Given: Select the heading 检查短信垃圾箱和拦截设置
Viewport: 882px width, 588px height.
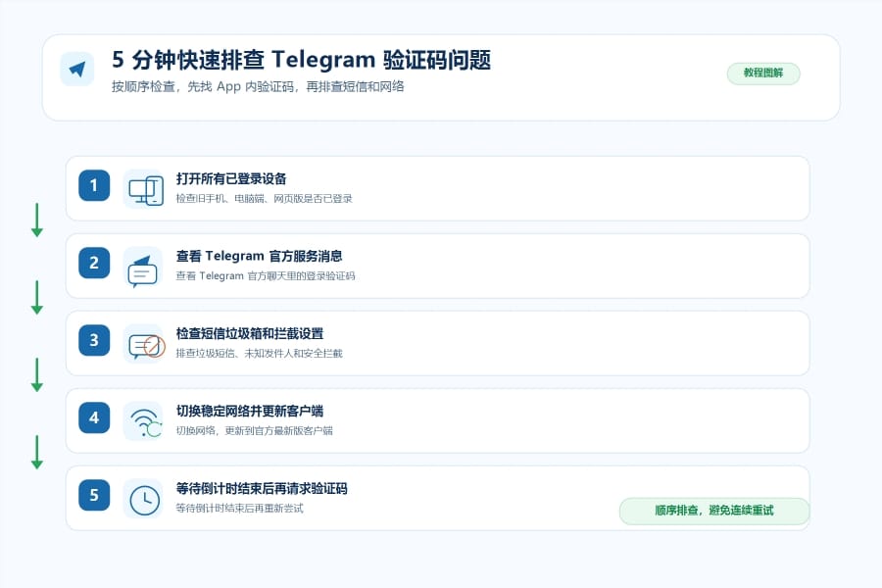Looking at the screenshot, I should click(250, 333).
